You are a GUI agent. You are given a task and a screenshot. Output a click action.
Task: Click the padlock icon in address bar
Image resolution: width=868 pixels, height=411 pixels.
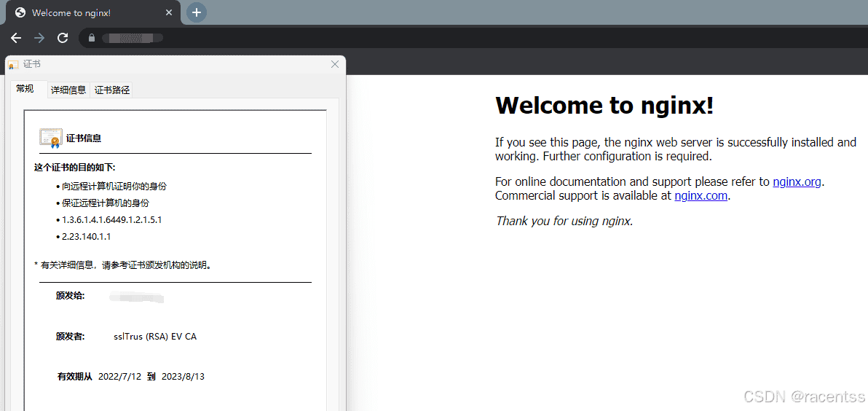(x=92, y=38)
